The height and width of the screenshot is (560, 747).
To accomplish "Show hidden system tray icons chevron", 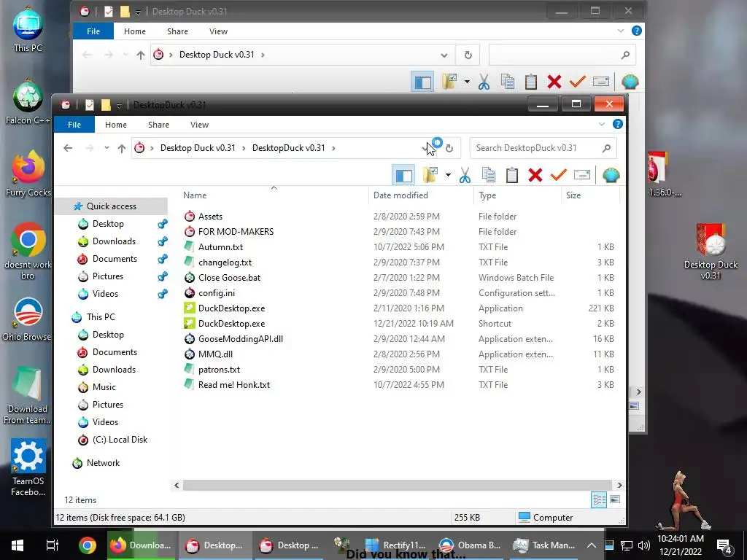I will point(591,545).
